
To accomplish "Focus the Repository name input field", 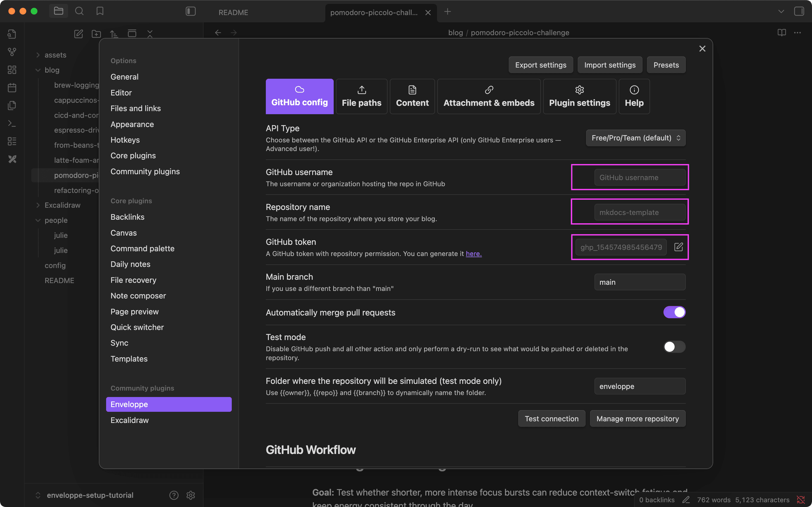I will pyautogui.click(x=640, y=212).
